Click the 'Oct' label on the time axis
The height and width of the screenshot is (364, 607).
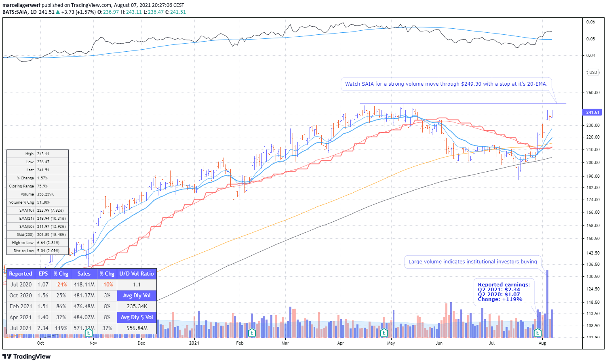point(40,343)
